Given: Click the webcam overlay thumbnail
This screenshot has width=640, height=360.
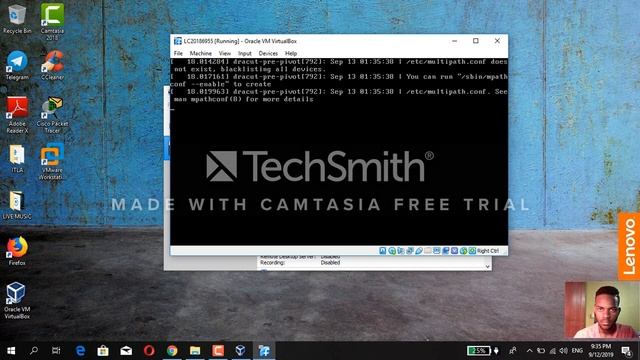Looking at the screenshot, I should click(x=602, y=310).
